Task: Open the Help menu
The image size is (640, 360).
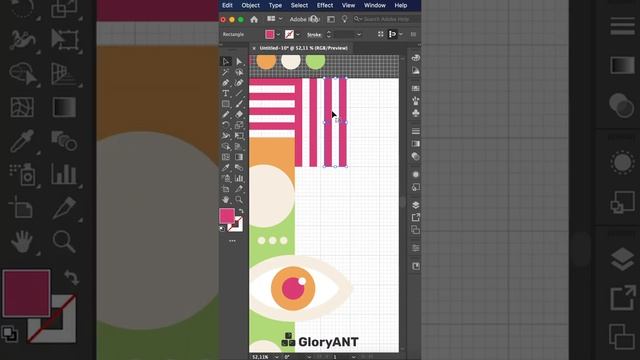Action: 401,5
